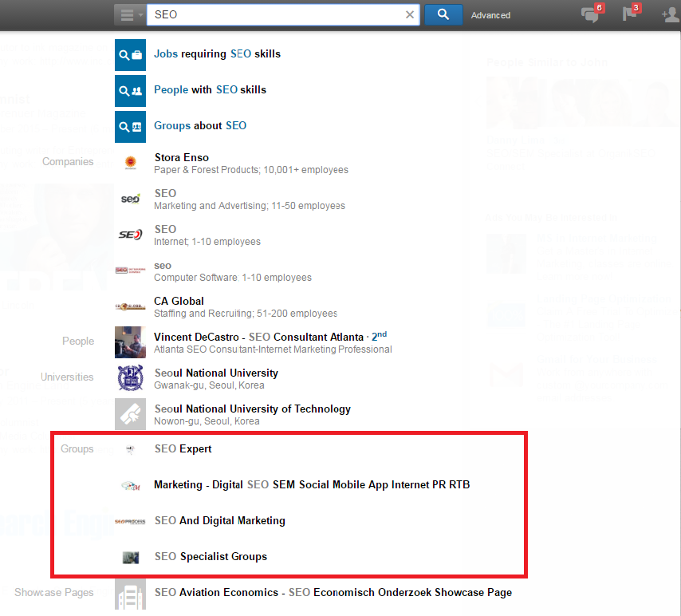Open Advanced search link

(x=490, y=15)
